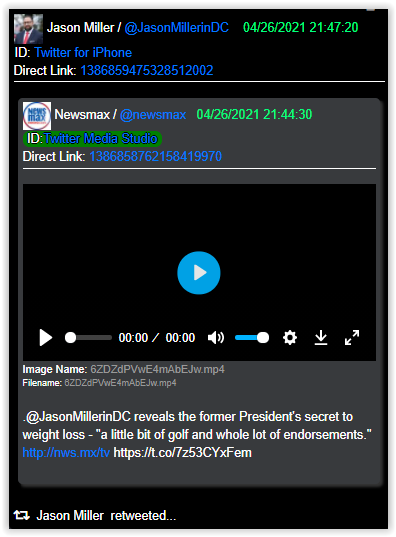
Task: Click the large blue play button overlay
Action: coord(199,273)
